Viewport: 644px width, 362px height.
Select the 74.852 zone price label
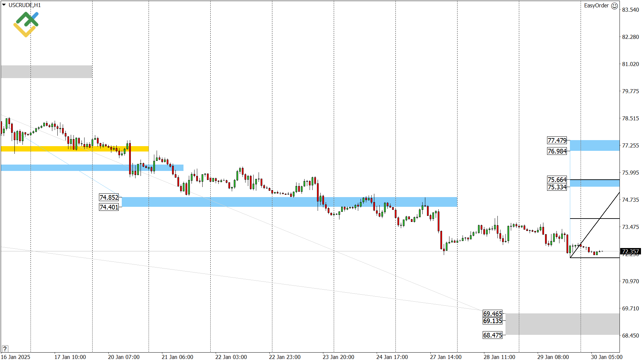pyautogui.click(x=109, y=197)
